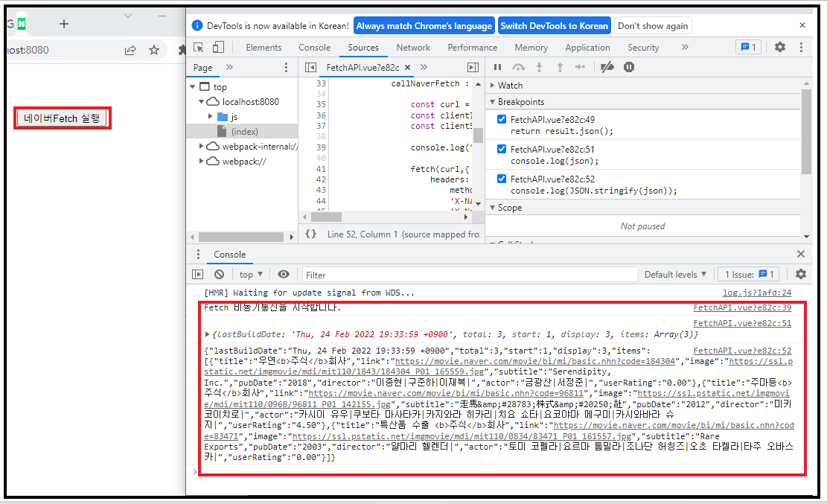Click the step out of function icon
This screenshot has width=827, height=504.
pyautogui.click(x=560, y=67)
